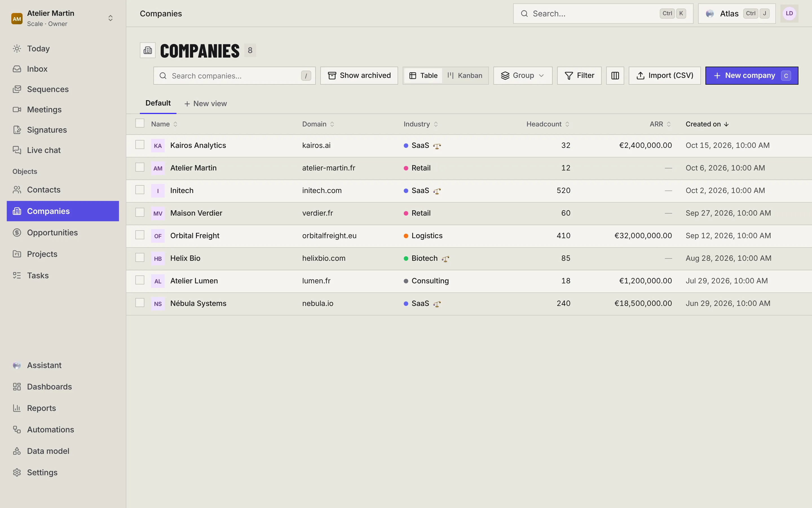Click the scales icon beside Helix Bio's Biotech
Viewport: 812px width, 508px height.
[x=445, y=259]
